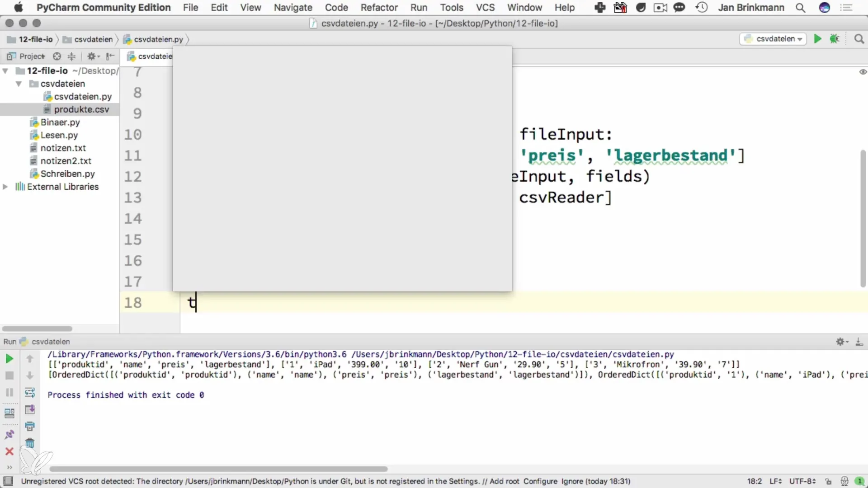Open Time Machine icon in menu bar
This screenshot has width=868, height=488.
pos(701,8)
